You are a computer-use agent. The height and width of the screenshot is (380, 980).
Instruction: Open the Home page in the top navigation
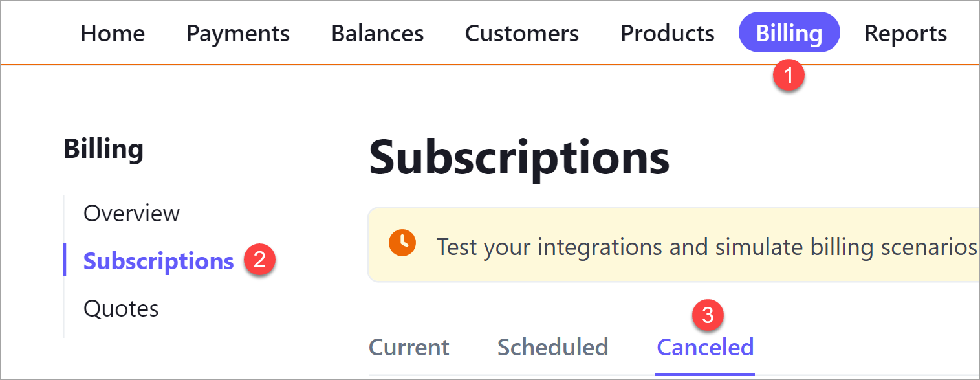[113, 33]
